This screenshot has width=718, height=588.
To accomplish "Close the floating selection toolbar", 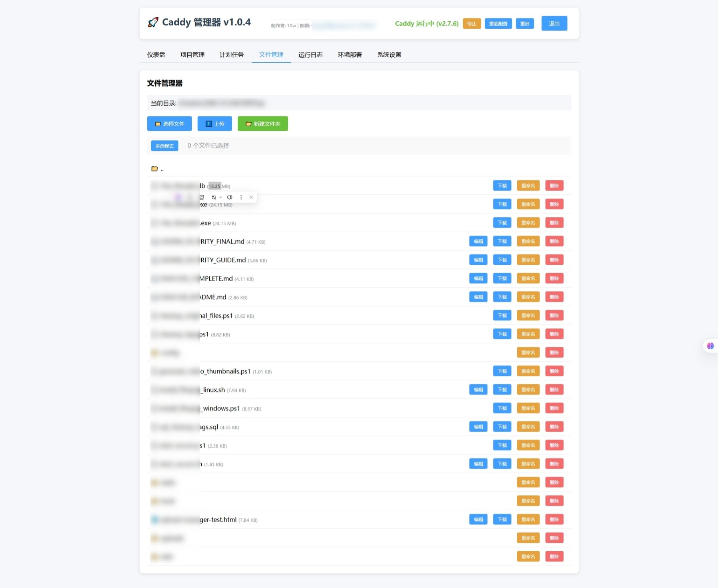I will coord(251,197).
